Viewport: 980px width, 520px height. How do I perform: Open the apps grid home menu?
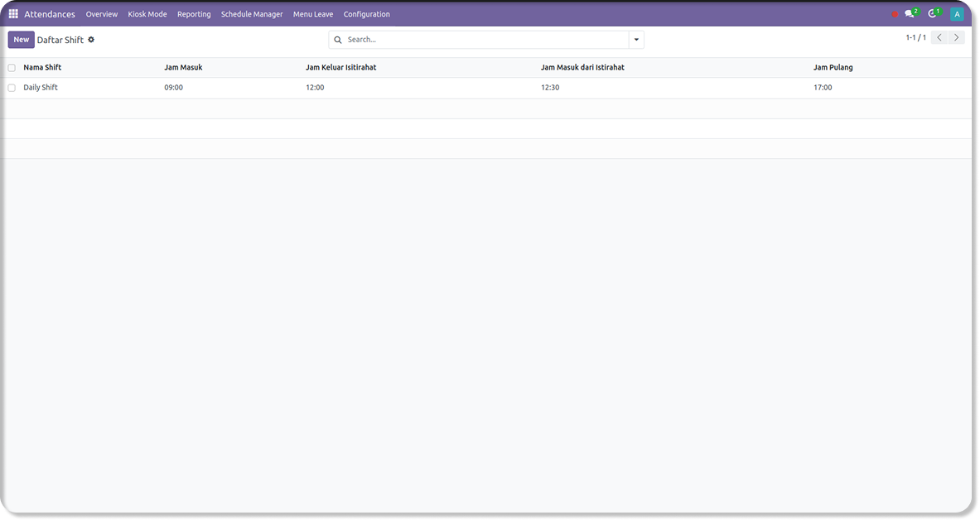(13, 14)
